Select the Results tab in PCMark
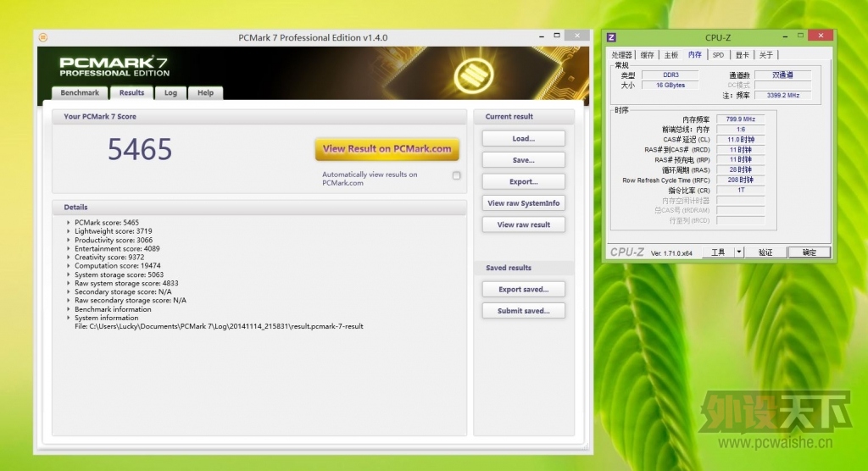Screen dimensions: 868x471 131,93
